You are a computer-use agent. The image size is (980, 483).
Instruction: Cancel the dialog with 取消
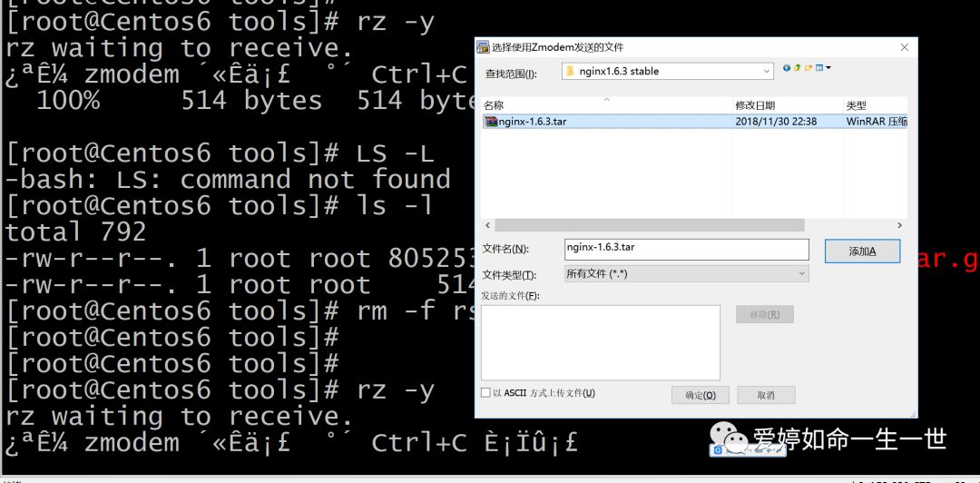click(x=766, y=396)
